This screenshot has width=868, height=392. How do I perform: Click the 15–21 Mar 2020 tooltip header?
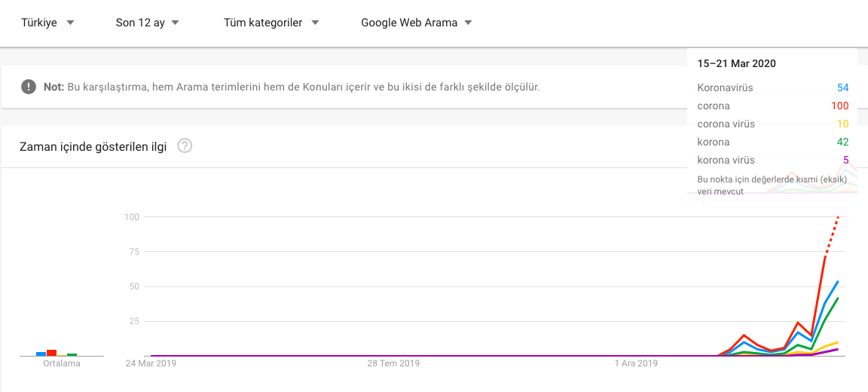click(736, 63)
